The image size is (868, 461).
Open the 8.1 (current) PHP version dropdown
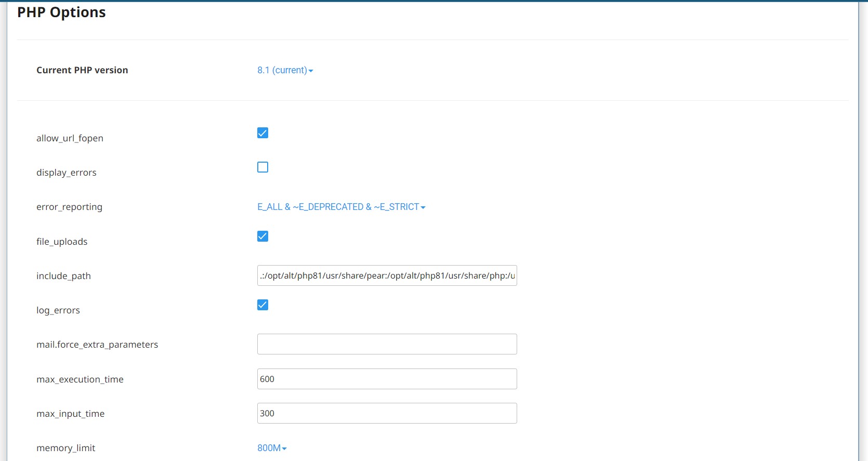(x=285, y=70)
